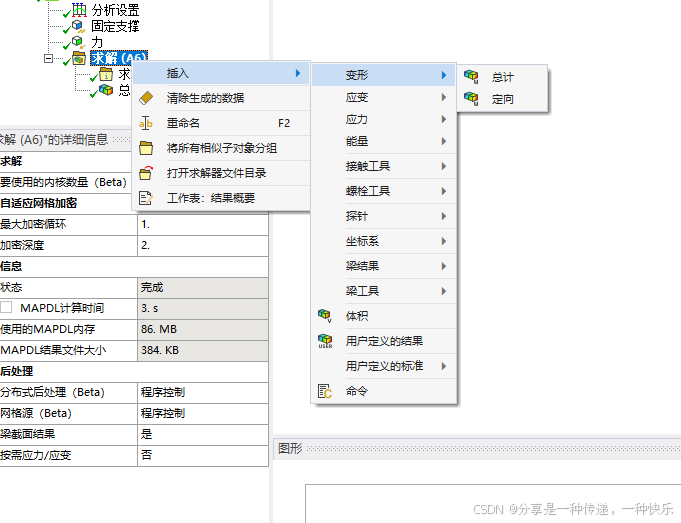Click the 固定支撑 cube icon
The height and width of the screenshot is (523, 681).
(x=79, y=26)
